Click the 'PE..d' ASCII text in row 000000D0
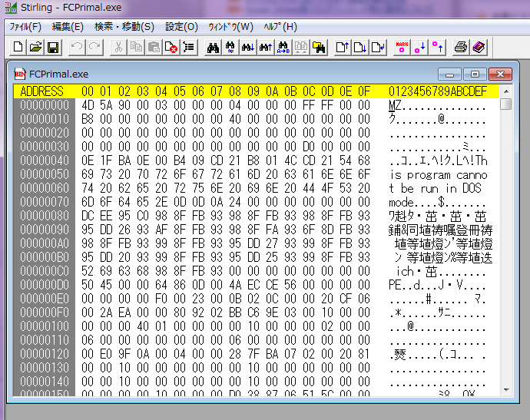 pos(404,285)
